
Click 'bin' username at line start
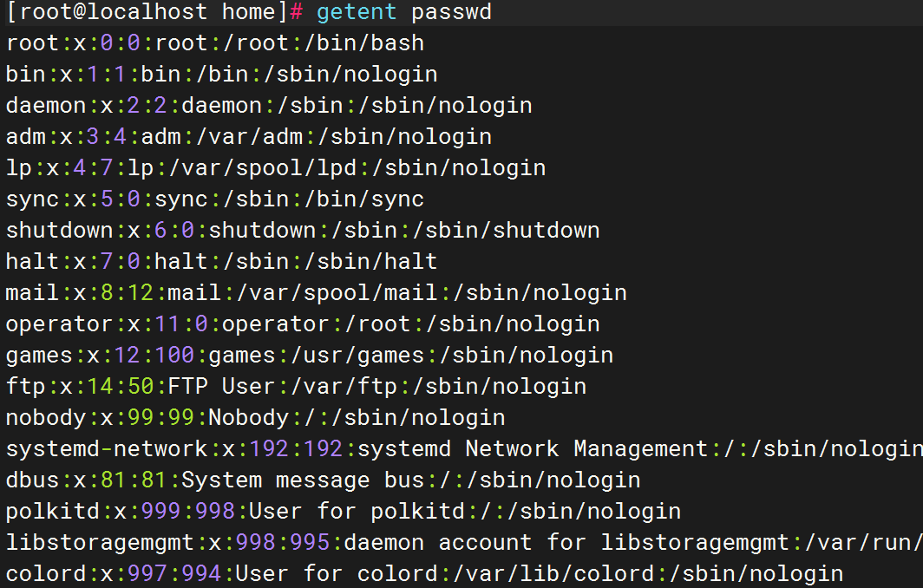point(26,75)
